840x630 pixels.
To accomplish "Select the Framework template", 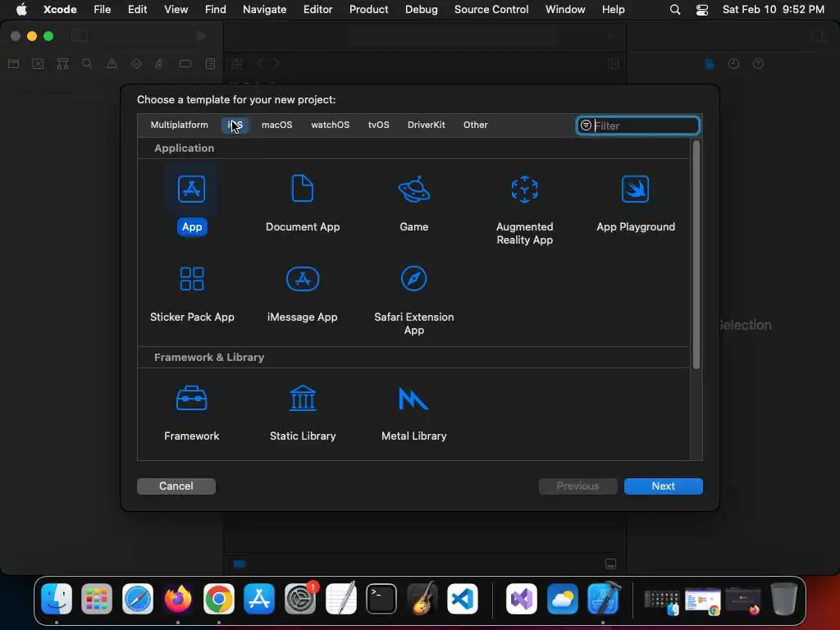I will click(x=191, y=398).
